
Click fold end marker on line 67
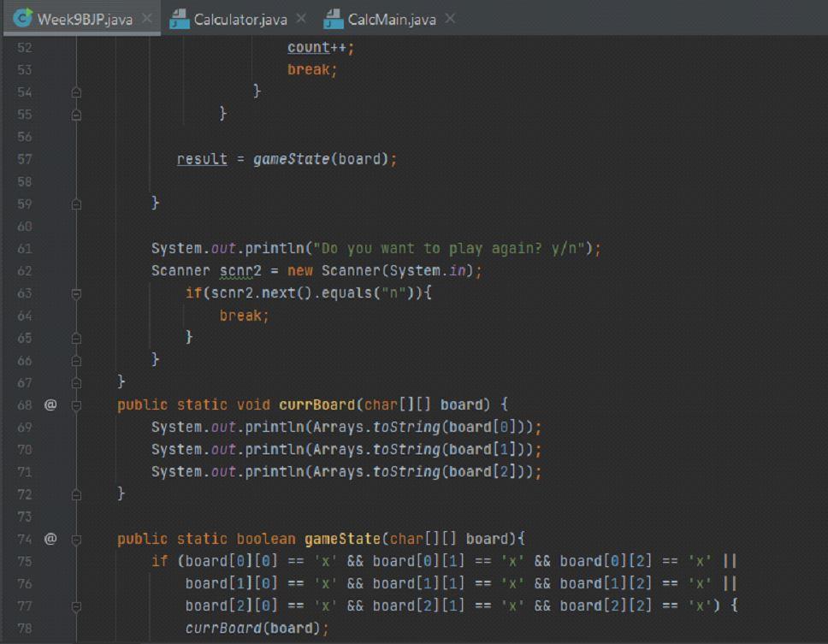(76, 382)
